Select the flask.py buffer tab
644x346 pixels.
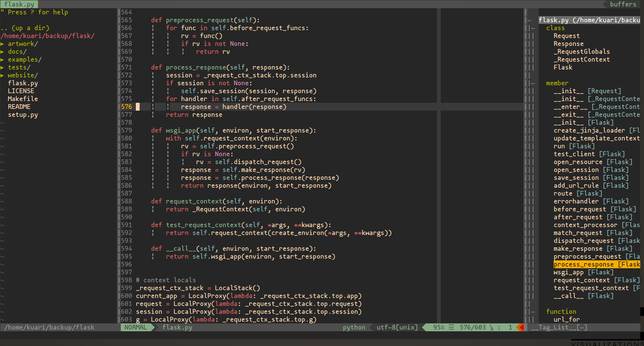(x=19, y=4)
